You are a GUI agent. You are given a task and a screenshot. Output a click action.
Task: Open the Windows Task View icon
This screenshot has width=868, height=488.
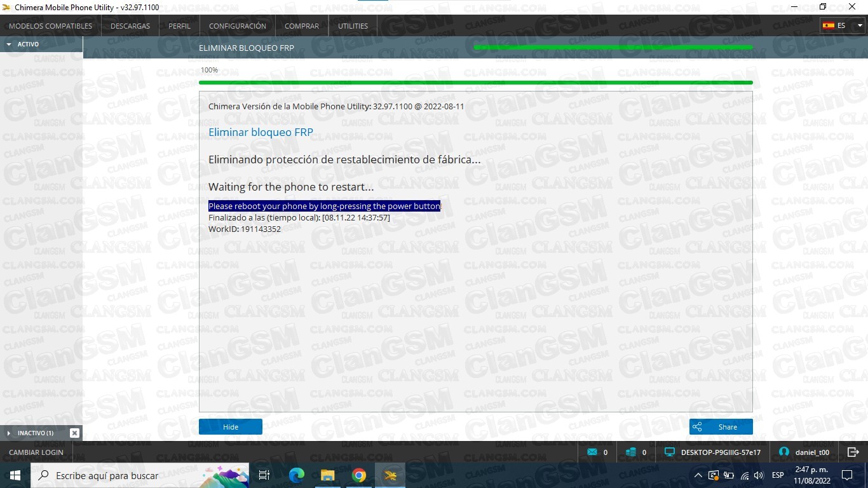pos(264,475)
